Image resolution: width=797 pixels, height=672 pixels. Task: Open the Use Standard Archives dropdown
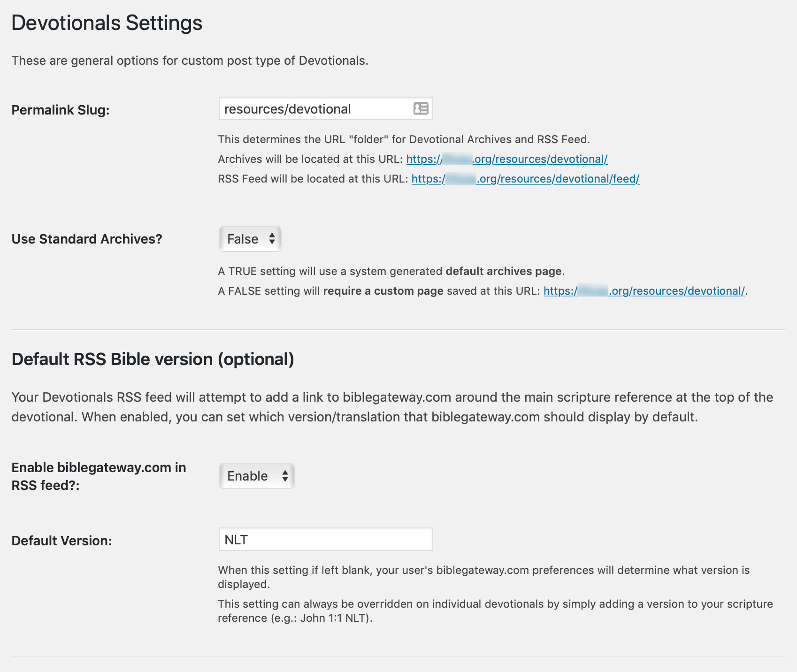pos(250,239)
